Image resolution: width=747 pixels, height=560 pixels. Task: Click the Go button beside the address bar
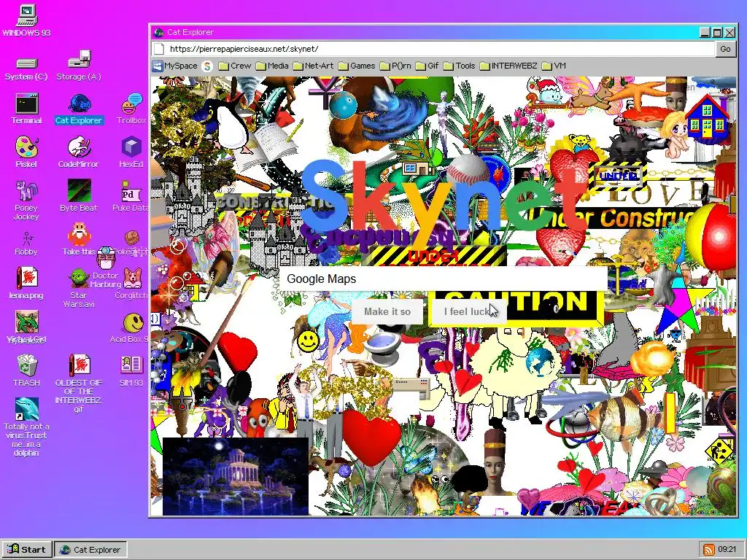725,49
